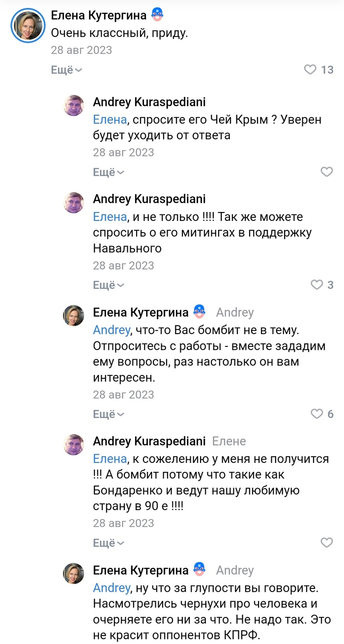
Task: Open Andrey's avatar on the "Чей Крым" reply
Action: (x=74, y=105)
